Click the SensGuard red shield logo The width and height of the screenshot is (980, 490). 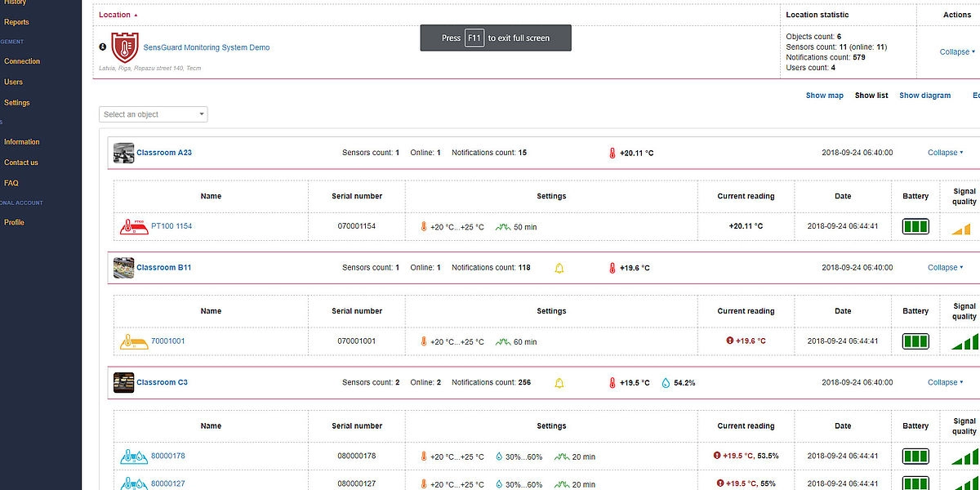(x=125, y=47)
